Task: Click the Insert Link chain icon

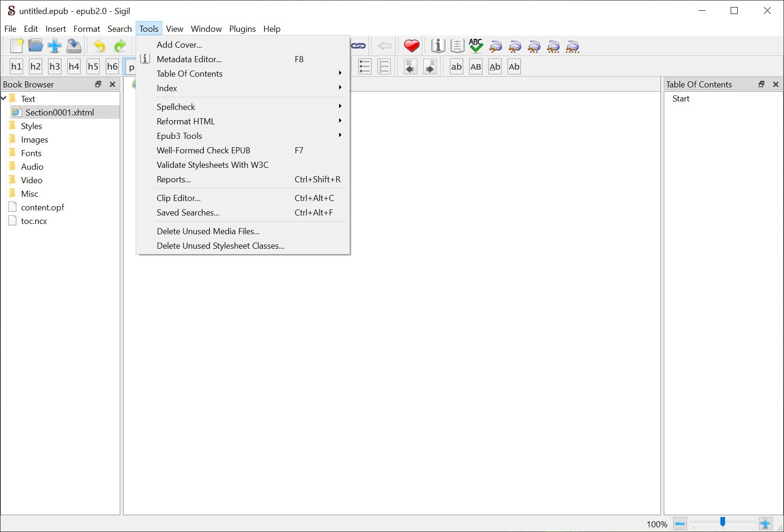Action: [x=358, y=46]
